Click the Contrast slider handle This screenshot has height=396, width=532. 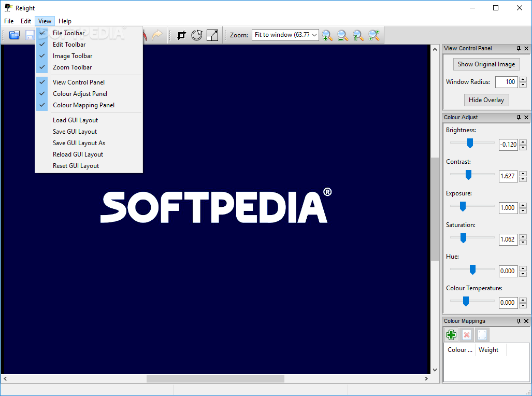(x=469, y=175)
